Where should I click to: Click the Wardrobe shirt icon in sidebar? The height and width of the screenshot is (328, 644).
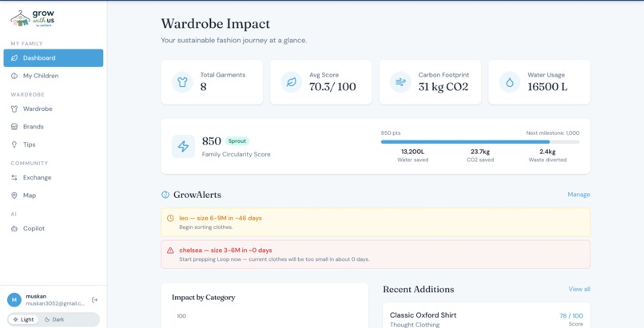coord(14,109)
